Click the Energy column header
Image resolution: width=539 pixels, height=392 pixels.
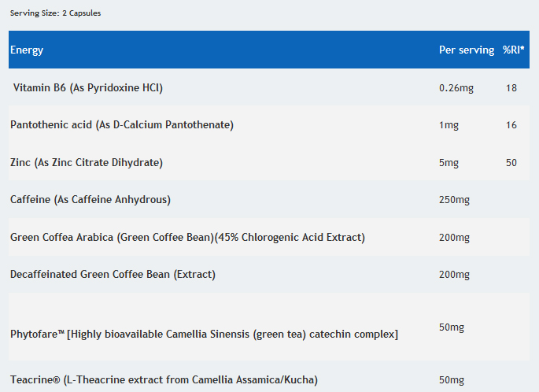tap(27, 50)
